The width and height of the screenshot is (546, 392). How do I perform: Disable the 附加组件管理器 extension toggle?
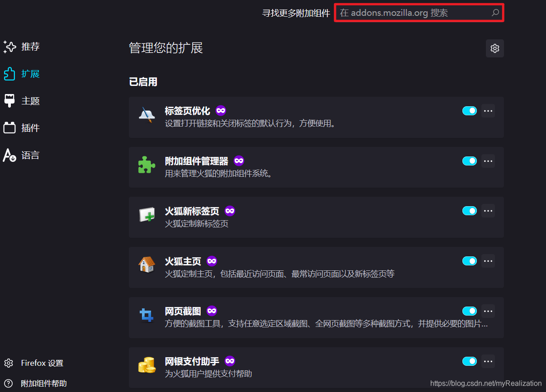click(470, 161)
